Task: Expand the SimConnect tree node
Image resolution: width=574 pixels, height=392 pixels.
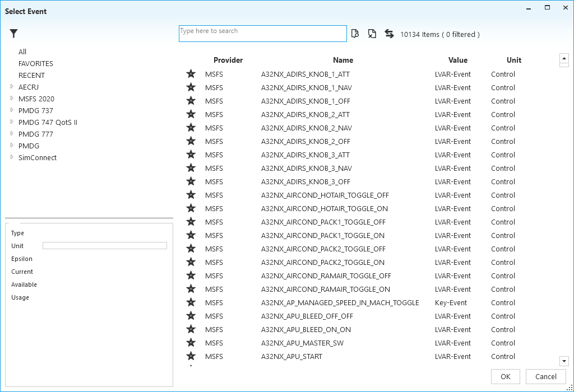Action: tap(12, 157)
